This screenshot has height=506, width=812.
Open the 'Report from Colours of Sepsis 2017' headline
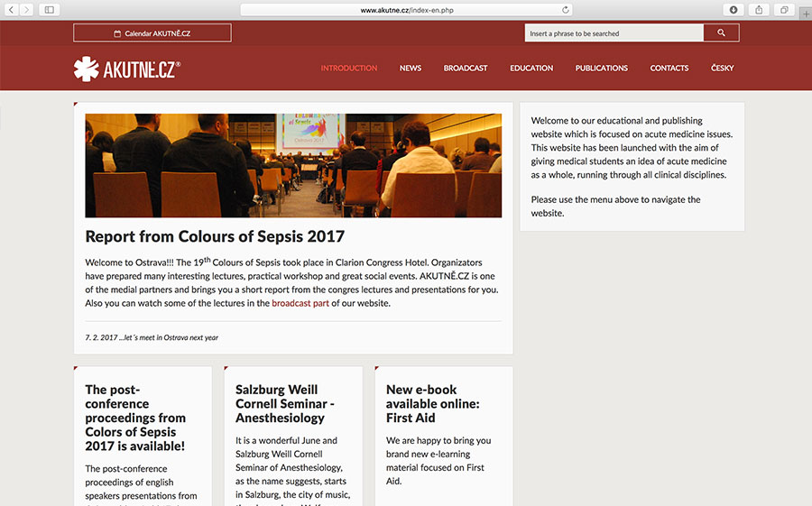click(215, 236)
